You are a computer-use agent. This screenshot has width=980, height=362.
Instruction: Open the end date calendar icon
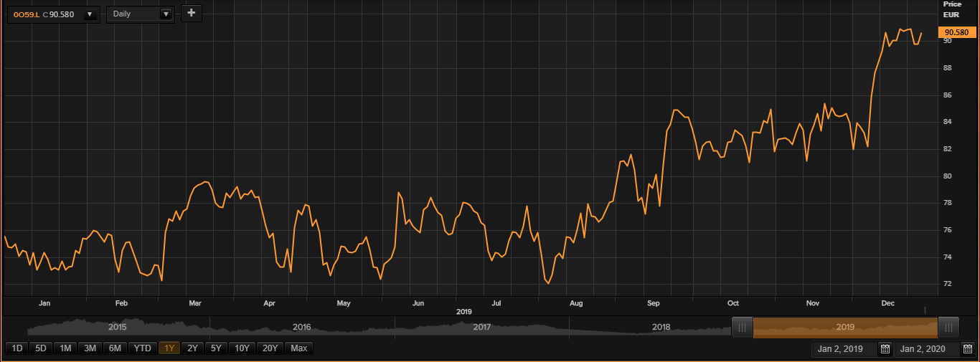click(967, 349)
